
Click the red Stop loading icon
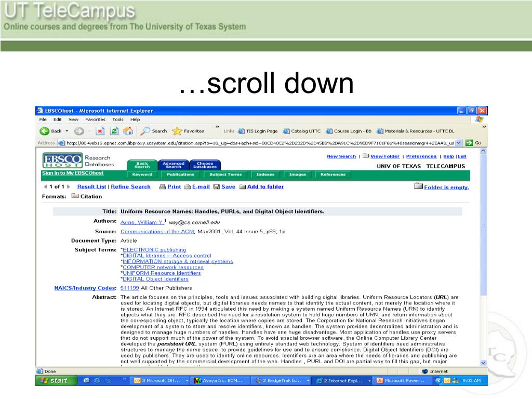(100, 131)
